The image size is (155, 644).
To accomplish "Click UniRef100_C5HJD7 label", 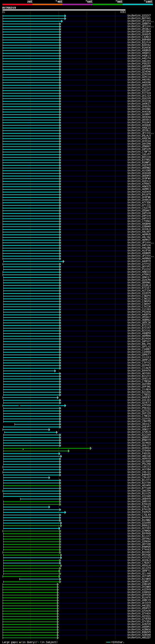I will click(x=139, y=477).
